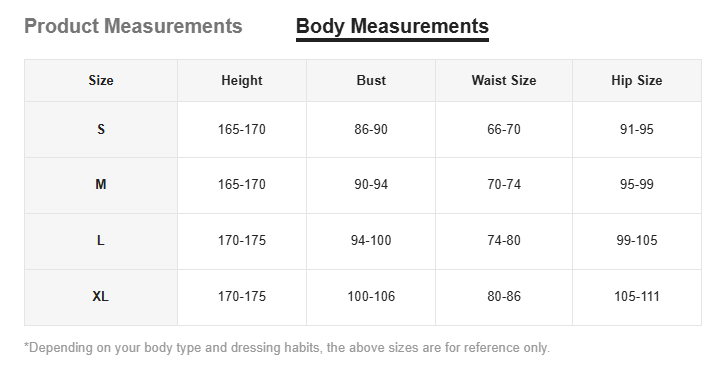Select the S size row label
714x370 pixels.
pyautogui.click(x=101, y=130)
